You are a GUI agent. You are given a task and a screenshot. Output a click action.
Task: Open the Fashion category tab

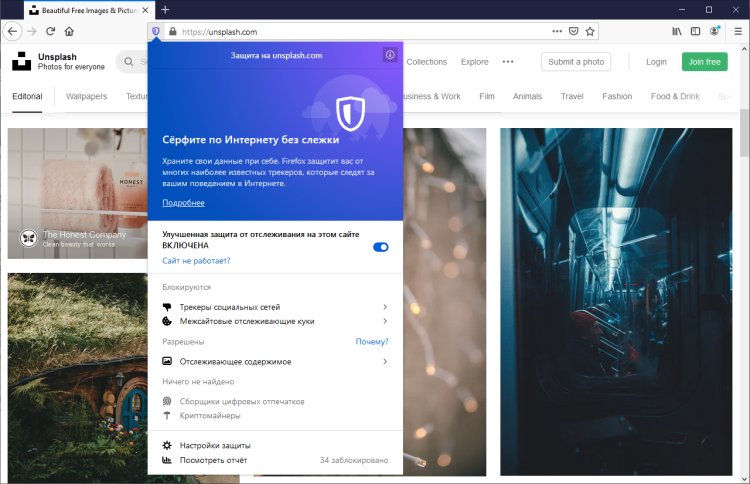click(617, 97)
